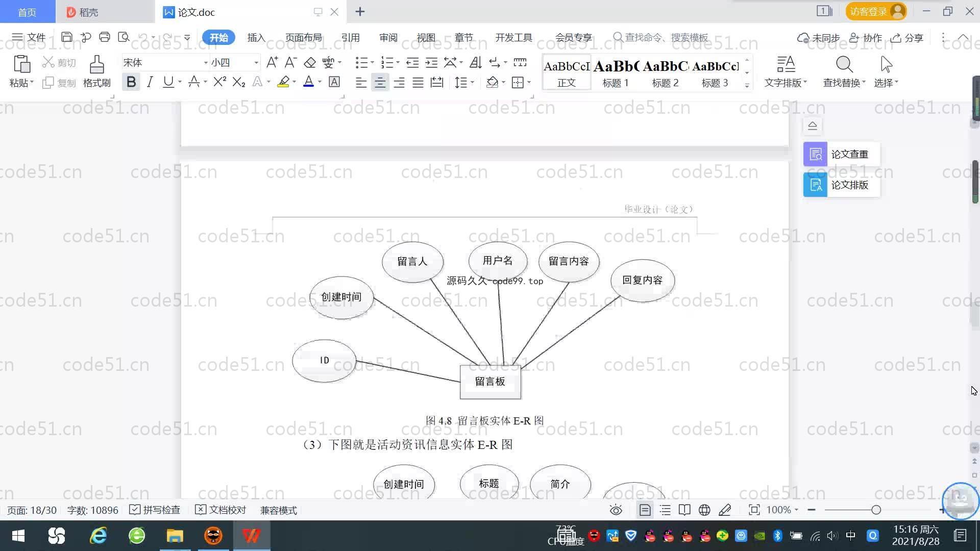This screenshot has width=980, height=551.
Task: Switch to 页面布局 ribbon tab
Action: coord(303,38)
